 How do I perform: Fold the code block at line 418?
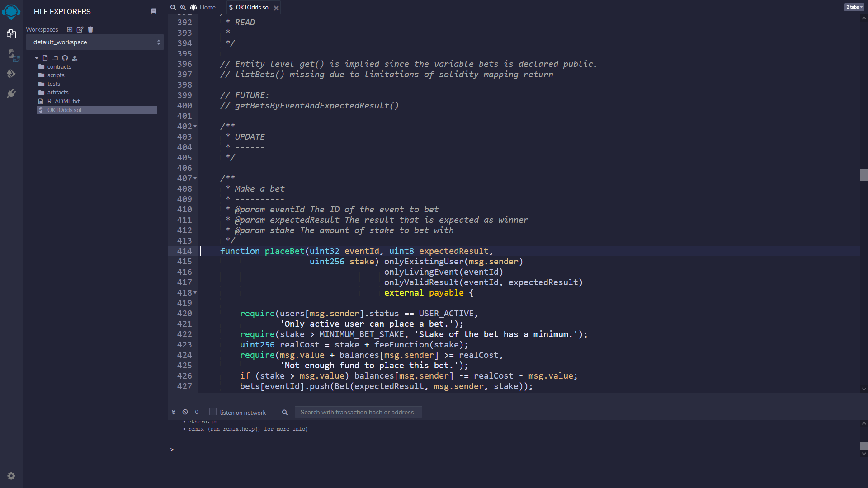[x=195, y=293]
